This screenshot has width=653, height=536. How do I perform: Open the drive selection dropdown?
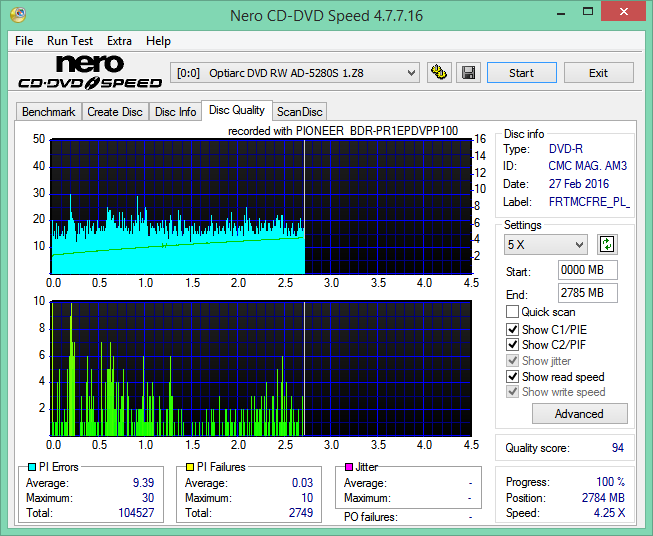(x=295, y=73)
